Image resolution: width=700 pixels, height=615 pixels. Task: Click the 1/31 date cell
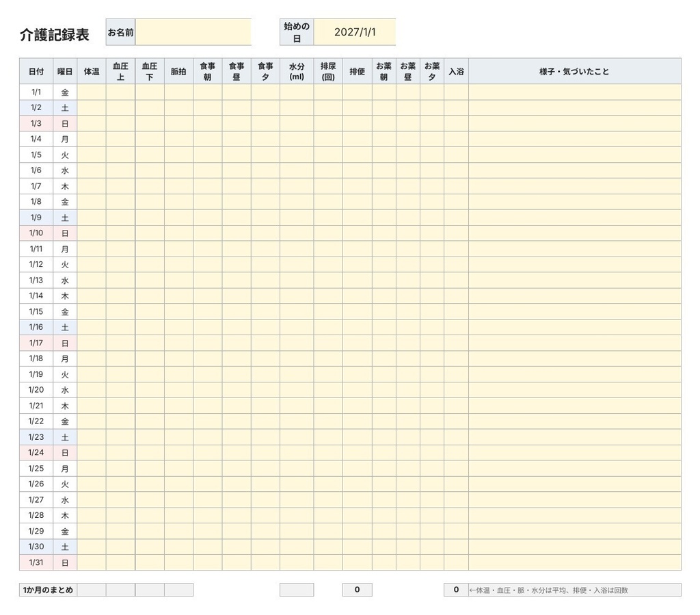36,562
